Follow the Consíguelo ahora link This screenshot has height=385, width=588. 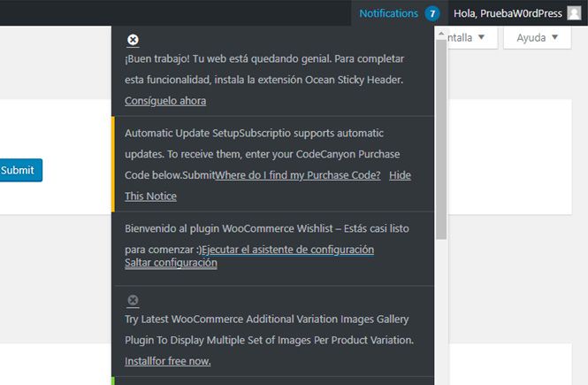click(x=165, y=101)
